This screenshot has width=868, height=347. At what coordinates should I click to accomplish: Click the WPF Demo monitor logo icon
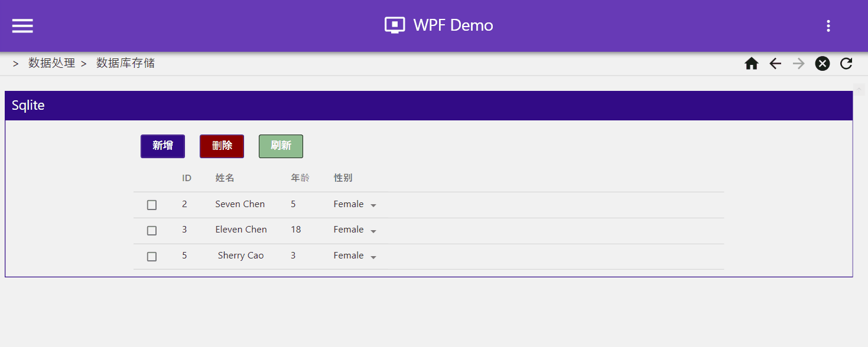[395, 25]
